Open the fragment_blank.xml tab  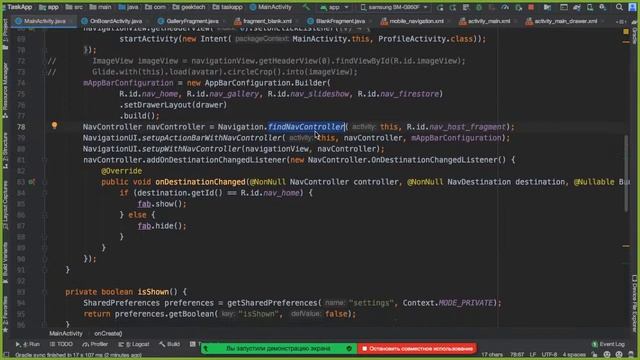pyautogui.click(x=263, y=21)
